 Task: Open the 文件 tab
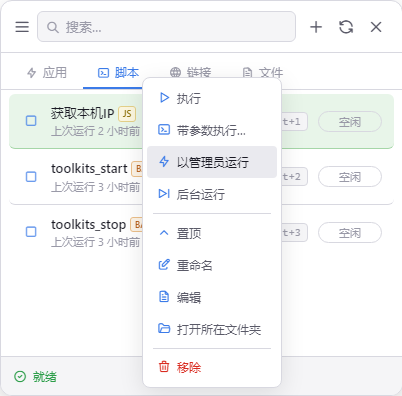263,73
